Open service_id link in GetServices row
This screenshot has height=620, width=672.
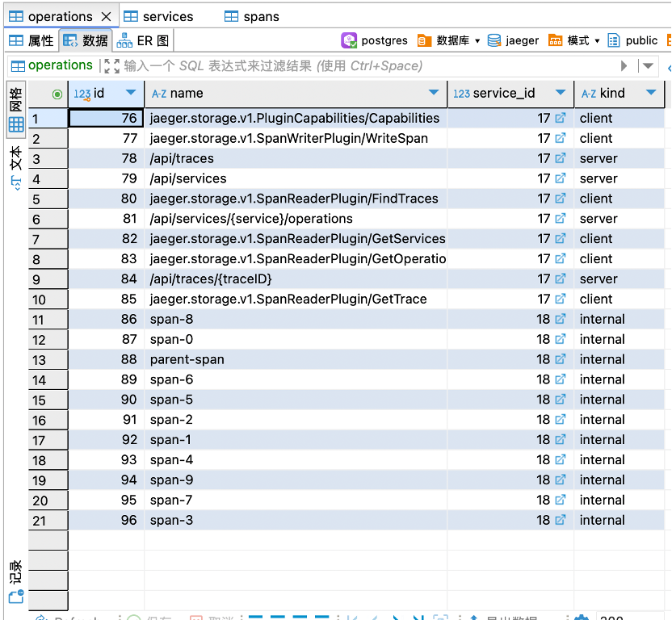[x=561, y=239]
